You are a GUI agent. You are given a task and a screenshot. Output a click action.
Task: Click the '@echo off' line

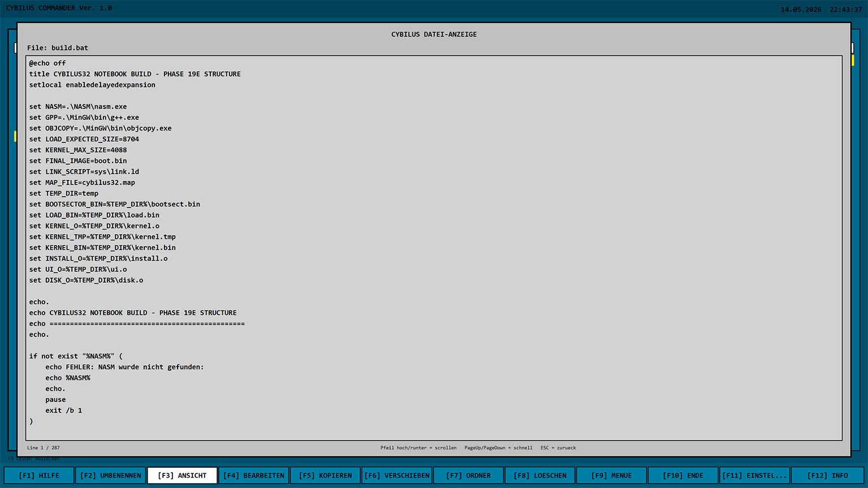coord(47,63)
